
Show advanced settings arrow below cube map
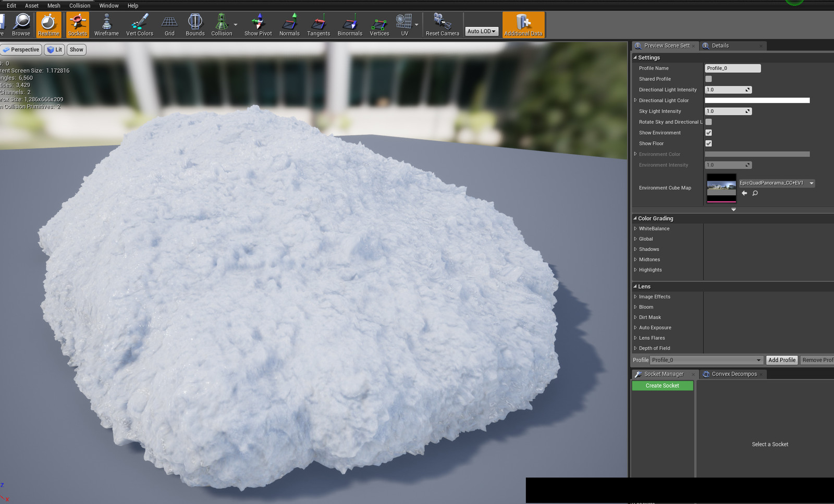(733, 210)
